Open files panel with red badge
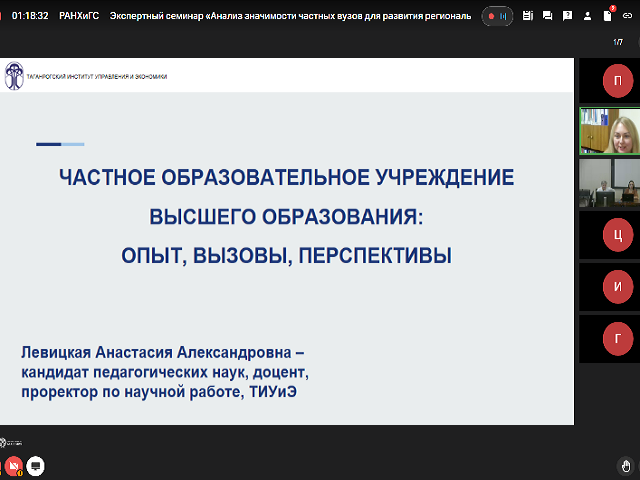 pos(608,15)
